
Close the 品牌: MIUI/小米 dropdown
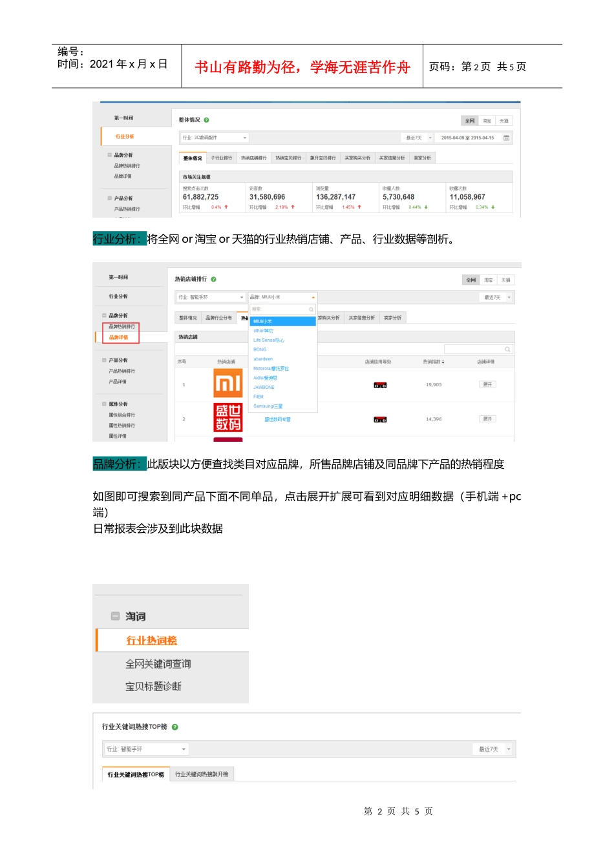coord(282,297)
